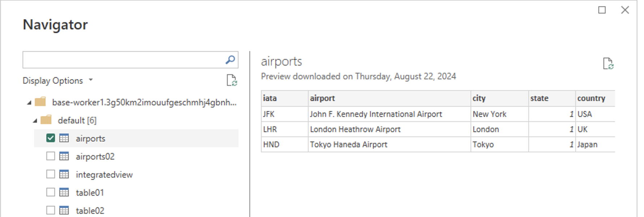Screen dimensions: 644x217
Task: Click the airports table icon
Action: pyautogui.click(x=64, y=138)
